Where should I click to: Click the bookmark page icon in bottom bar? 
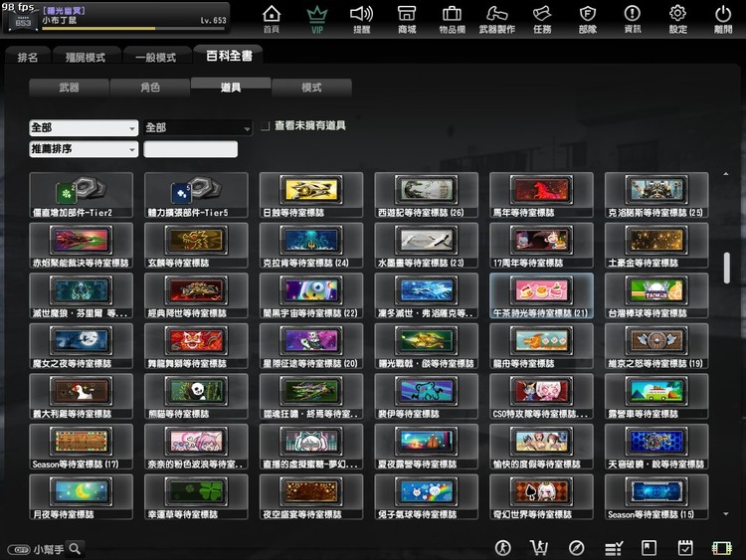pos(649,548)
